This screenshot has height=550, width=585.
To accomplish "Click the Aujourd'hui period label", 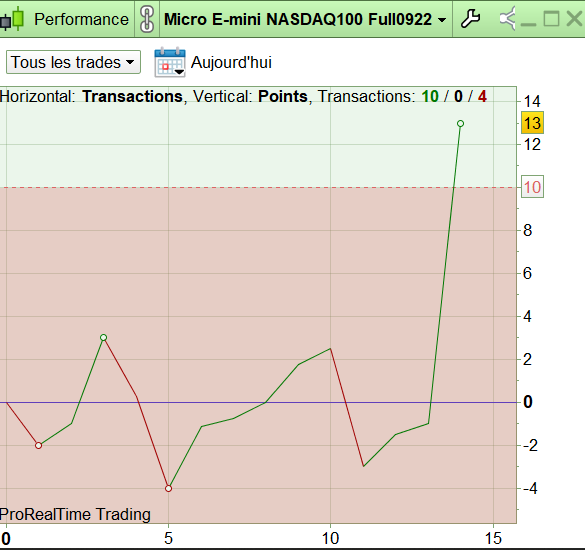I will tap(231, 62).
